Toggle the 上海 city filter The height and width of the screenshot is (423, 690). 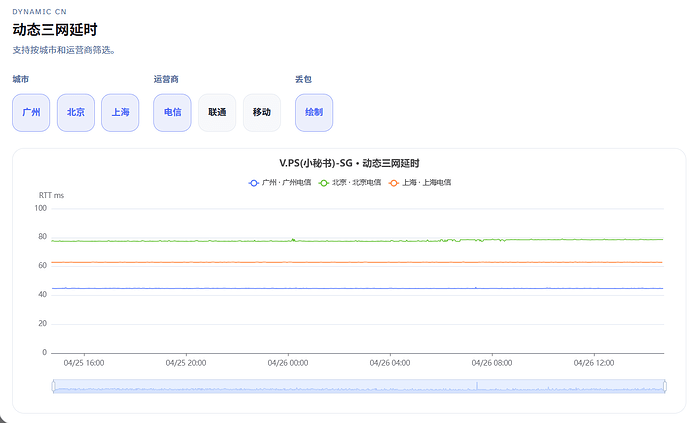pos(120,113)
